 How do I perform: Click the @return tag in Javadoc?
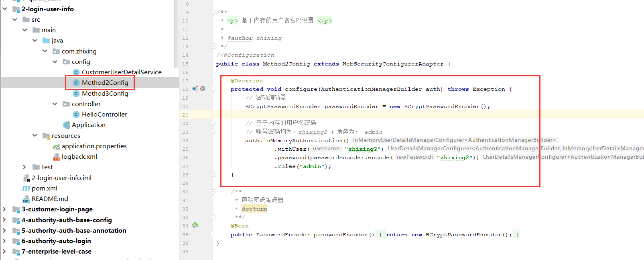pos(254,209)
